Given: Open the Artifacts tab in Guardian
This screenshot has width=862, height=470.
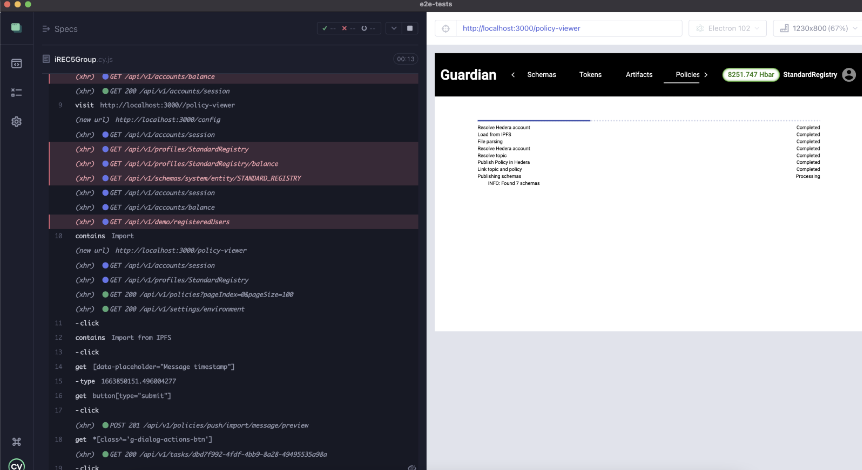Looking at the screenshot, I should click(638, 75).
